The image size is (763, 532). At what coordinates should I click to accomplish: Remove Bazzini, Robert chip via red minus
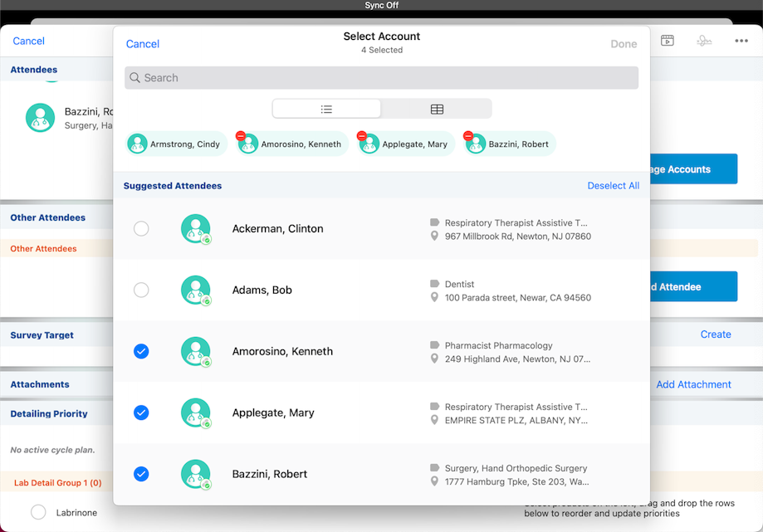[x=468, y=136]
